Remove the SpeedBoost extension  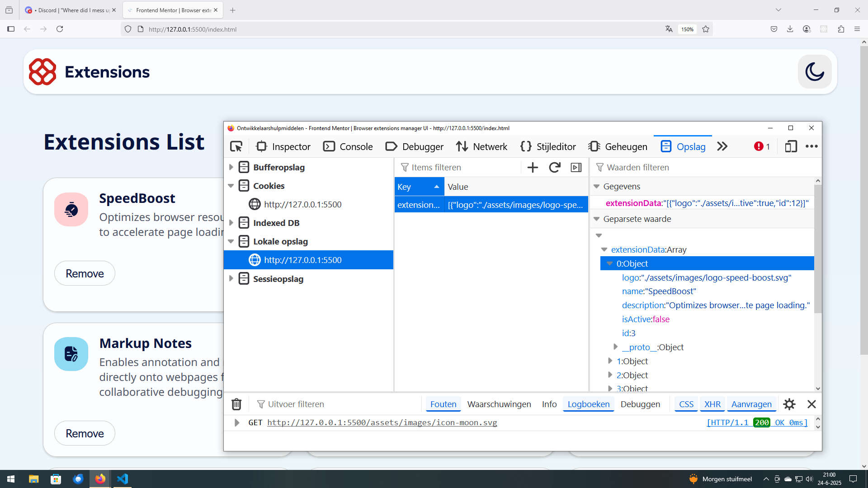[85, 273]
